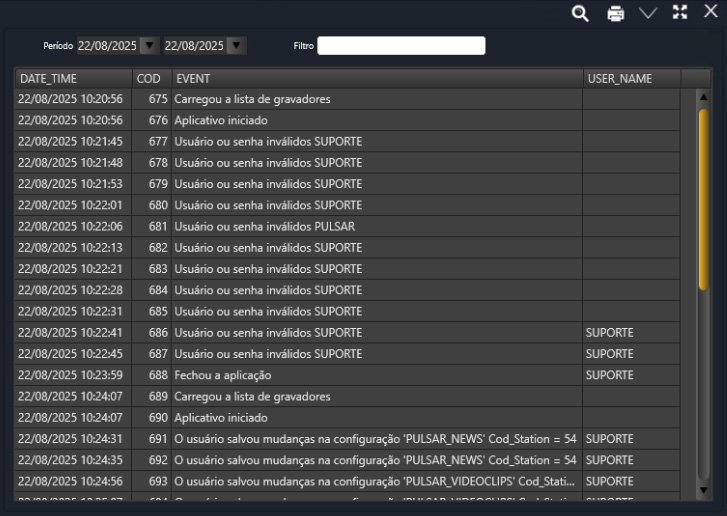Click SUPORTE user name in row 693
This screenshot has height=516, width=727.
pyautogui.click(x=609, y=481)
